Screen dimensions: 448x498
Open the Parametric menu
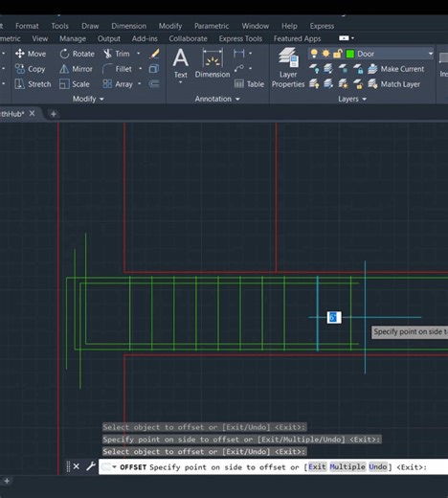(x=212, y=26)
